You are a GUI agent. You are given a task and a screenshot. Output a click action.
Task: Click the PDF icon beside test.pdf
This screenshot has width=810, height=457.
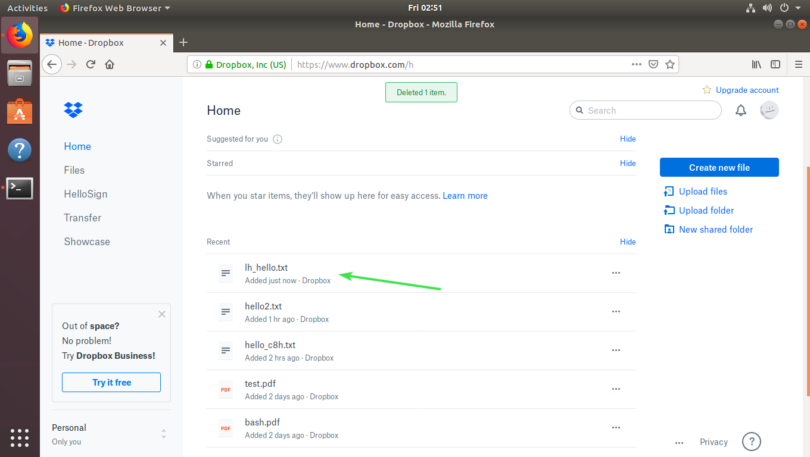pyautogui.click(x=226, y=389)
